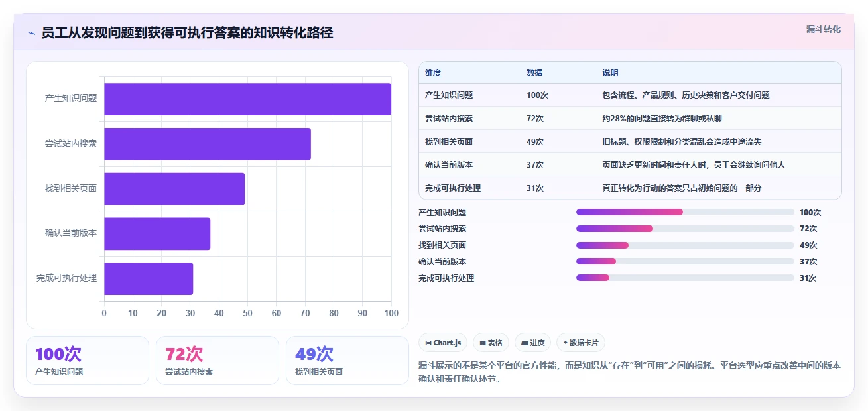Click the 确认当前版本 bar in the chart
Viewport: 868px width, 411px height.
pos(157,234)
